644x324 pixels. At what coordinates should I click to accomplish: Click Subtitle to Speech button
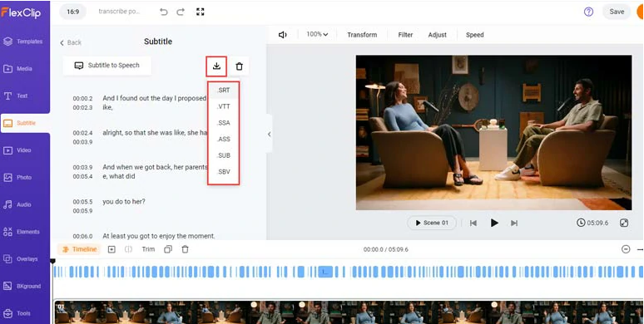107,66
